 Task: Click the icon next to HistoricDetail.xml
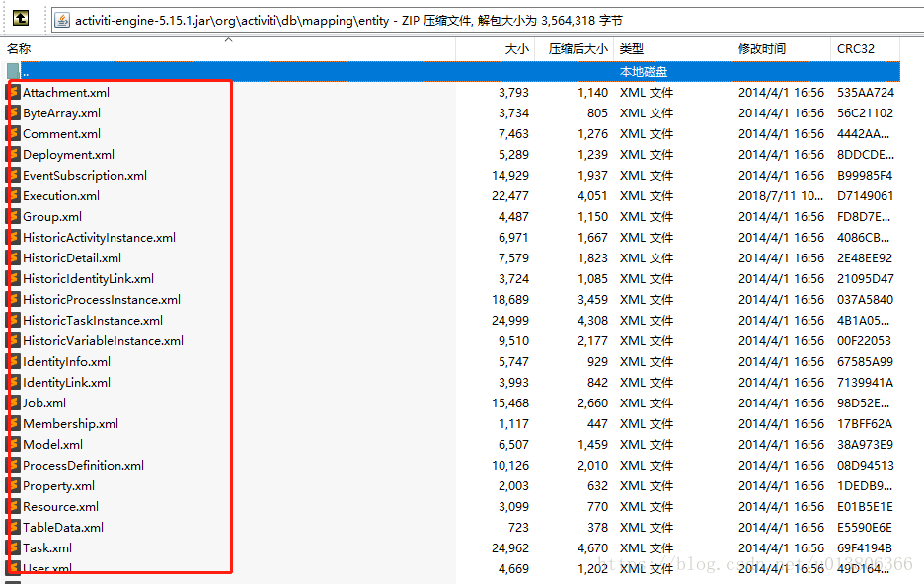[x=13, y=257]
